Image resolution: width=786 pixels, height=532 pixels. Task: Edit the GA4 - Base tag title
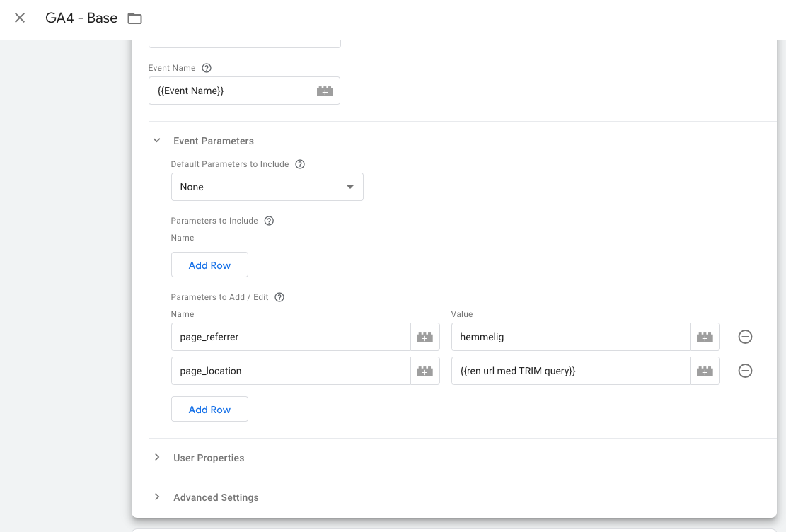[81, 18]
